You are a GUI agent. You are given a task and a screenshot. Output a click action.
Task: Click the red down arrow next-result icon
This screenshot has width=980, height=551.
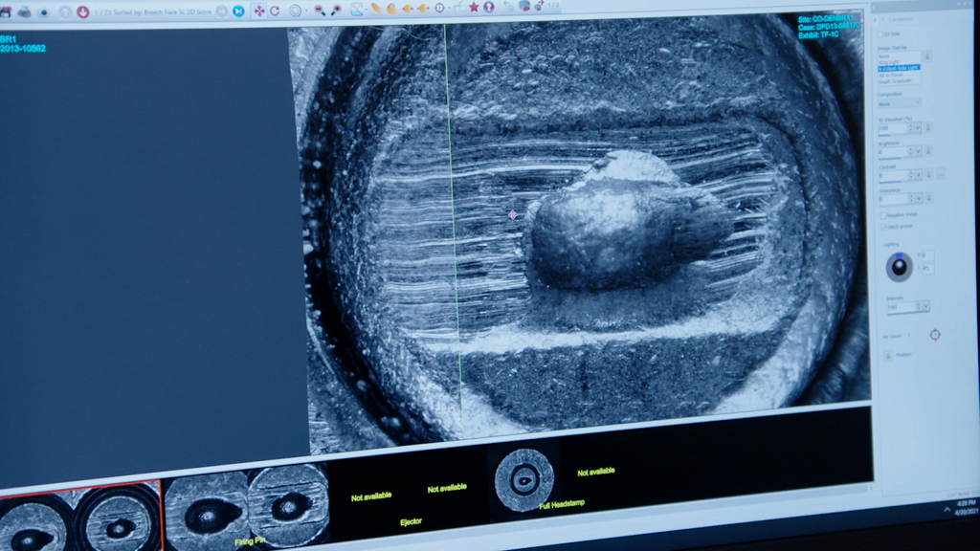click(x=82, y=11)
